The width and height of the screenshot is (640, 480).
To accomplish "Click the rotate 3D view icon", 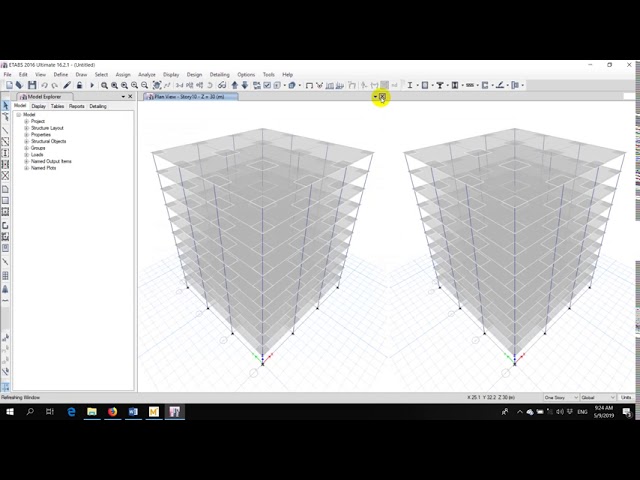I will (210, 85).
